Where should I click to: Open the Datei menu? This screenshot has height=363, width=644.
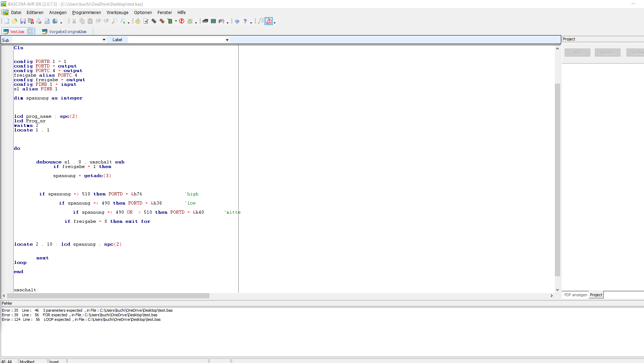16,12
